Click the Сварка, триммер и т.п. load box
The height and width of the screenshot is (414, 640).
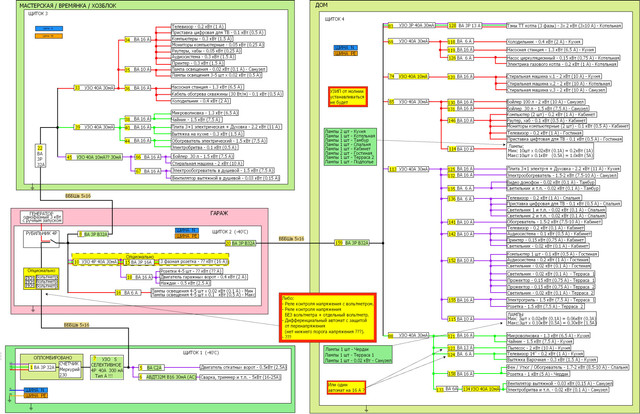[240, 377]
